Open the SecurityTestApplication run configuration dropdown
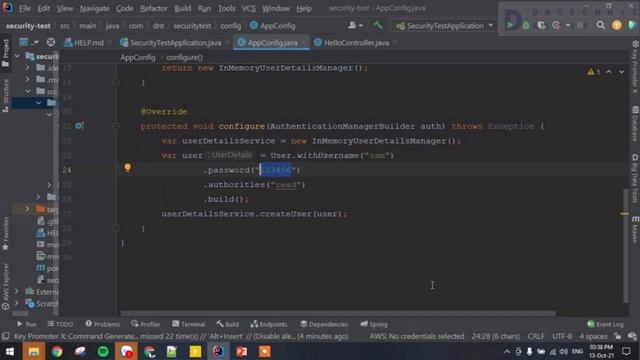This screenshot has height=360, width=640. 444,26
